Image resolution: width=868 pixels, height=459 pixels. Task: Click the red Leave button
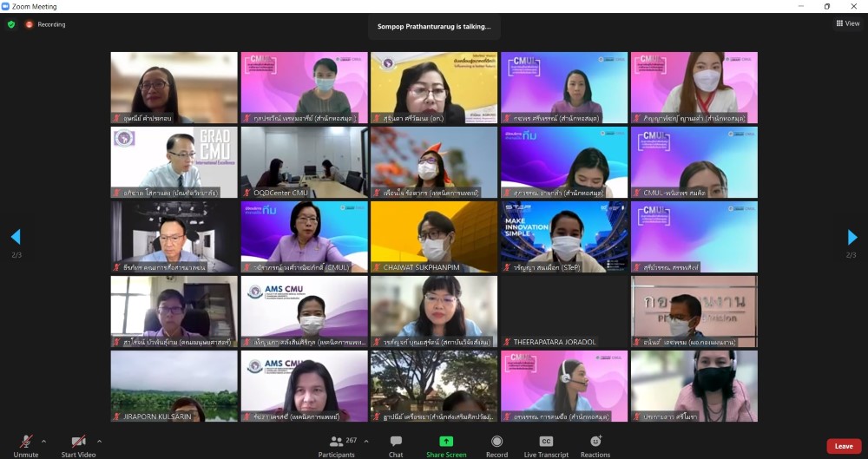click(x=843, y=446)
